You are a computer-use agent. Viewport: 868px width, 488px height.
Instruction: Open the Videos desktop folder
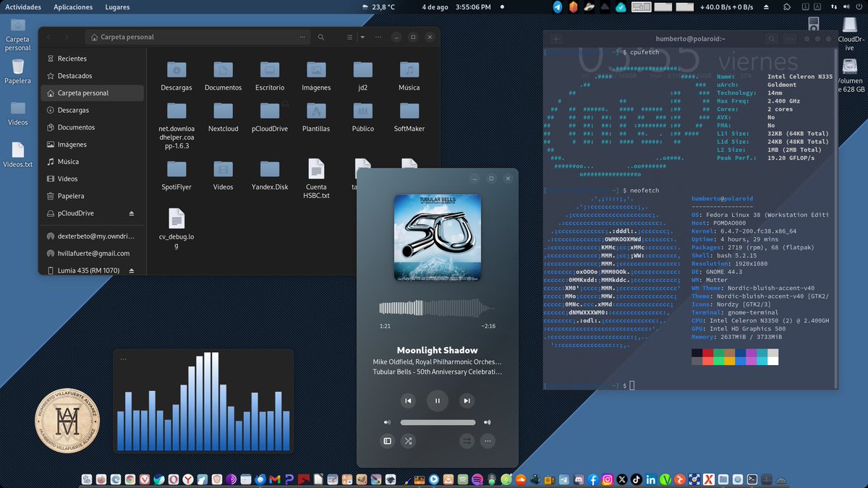pos(18,113)
